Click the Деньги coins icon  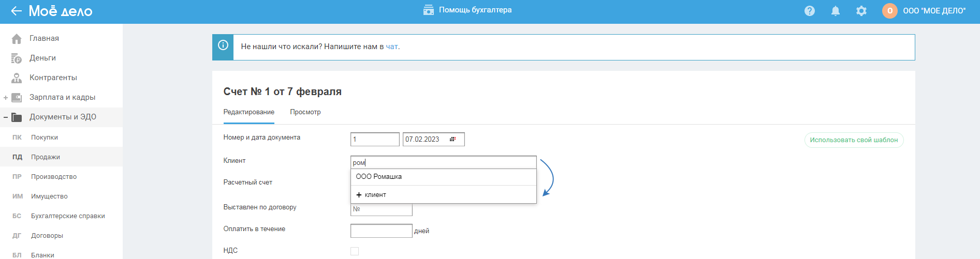(17, 58)
